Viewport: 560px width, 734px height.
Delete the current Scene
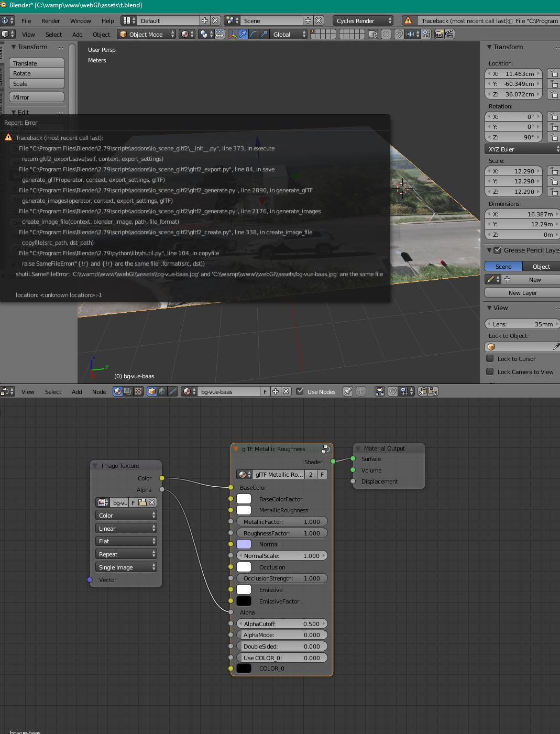319,20
